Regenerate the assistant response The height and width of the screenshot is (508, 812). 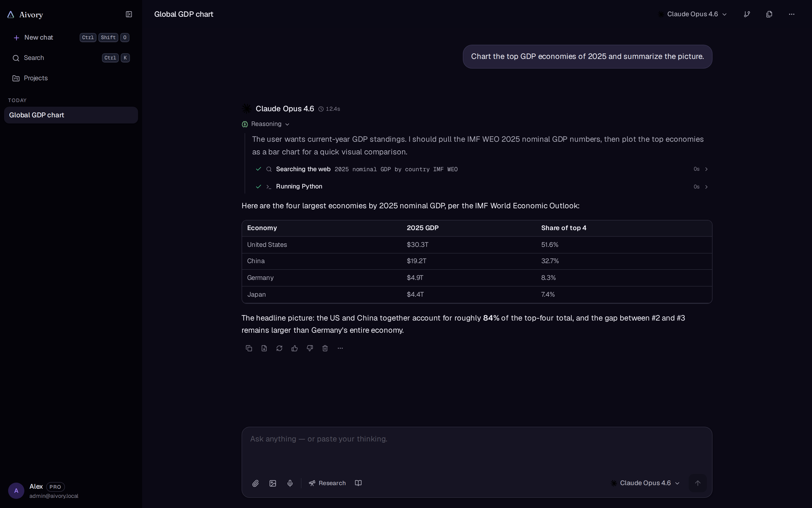[x=279, y=348]
